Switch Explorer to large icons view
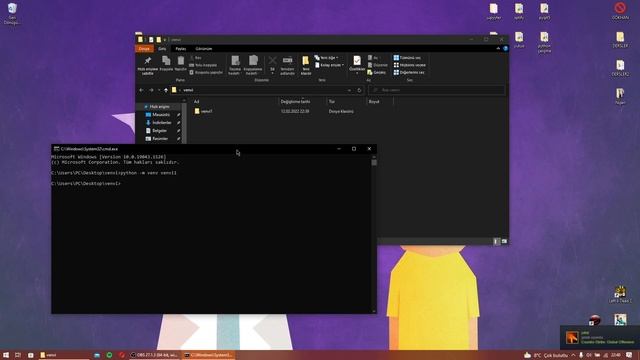 [504, 241]
